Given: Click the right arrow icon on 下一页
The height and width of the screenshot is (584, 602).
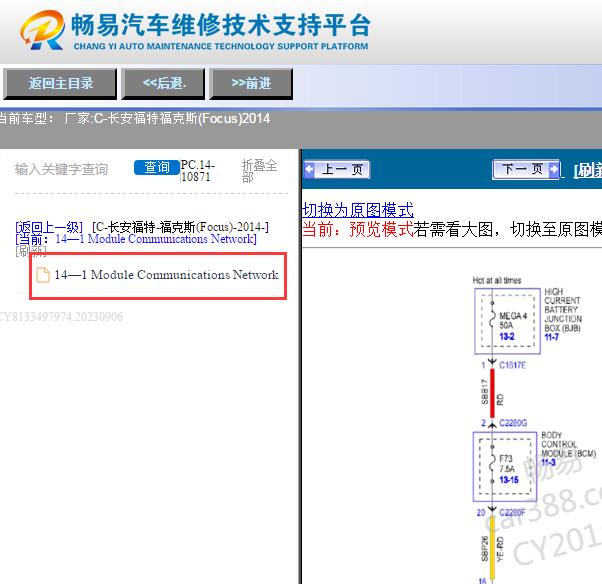Looking at the screenshot, I should (x=554, y=169).
